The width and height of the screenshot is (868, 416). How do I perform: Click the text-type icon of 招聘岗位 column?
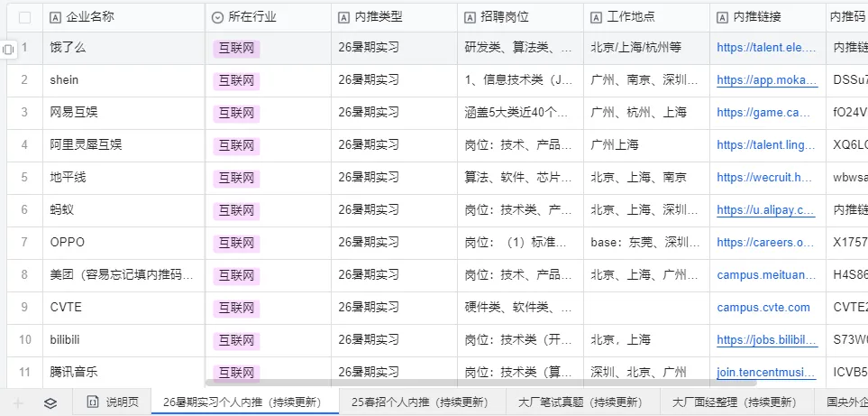tap(470, 17)
